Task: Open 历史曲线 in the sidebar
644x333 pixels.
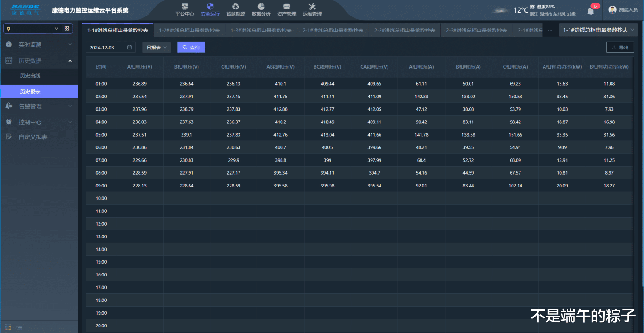Action: coord(30,76)
